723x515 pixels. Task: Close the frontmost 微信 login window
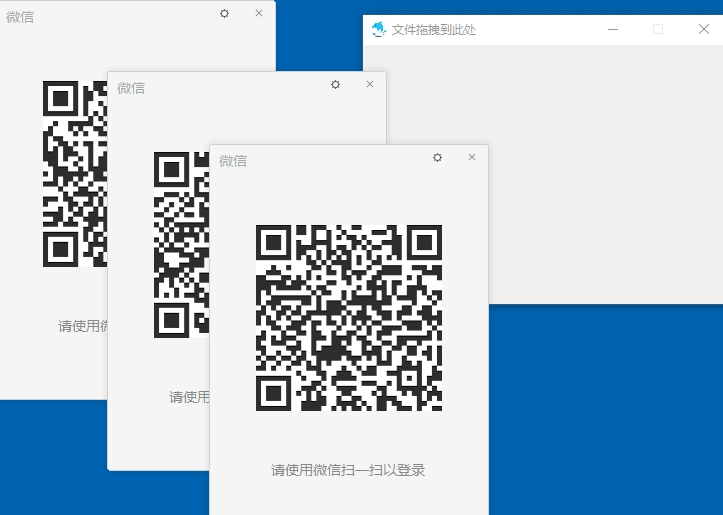[472, 158]
